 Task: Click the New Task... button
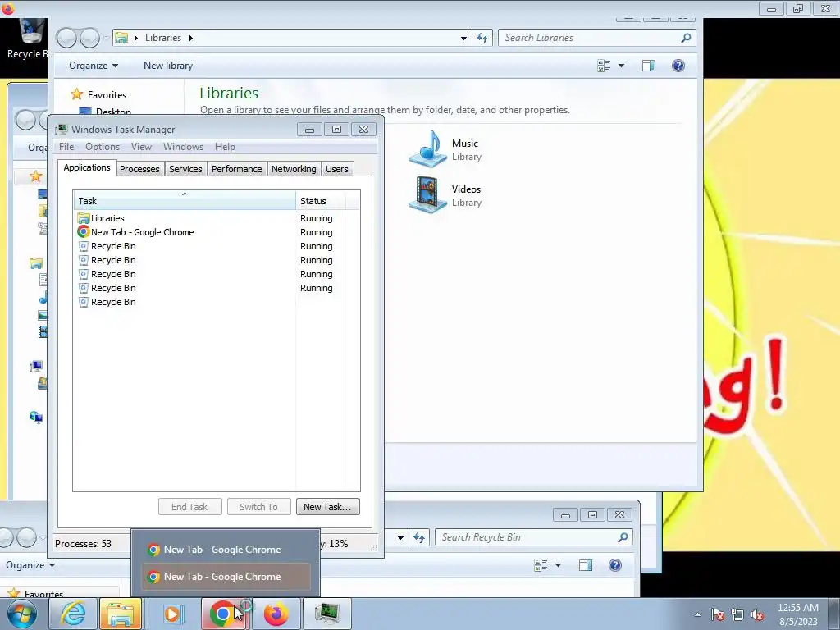(x=327, y=507)
